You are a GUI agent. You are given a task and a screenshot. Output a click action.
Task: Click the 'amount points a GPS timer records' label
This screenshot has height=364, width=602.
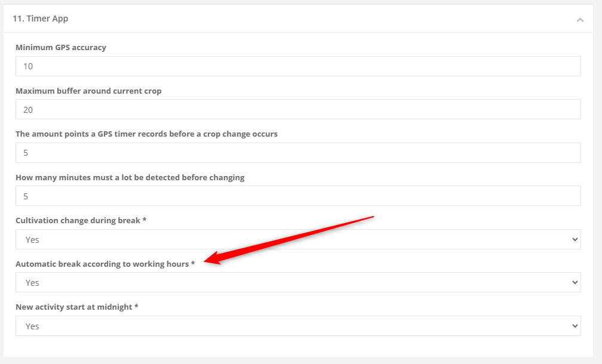146,134
